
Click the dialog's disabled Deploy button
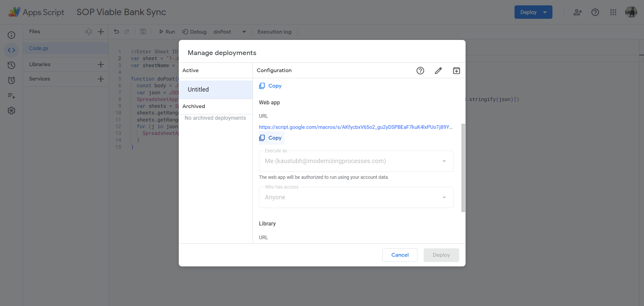point(441,255)
